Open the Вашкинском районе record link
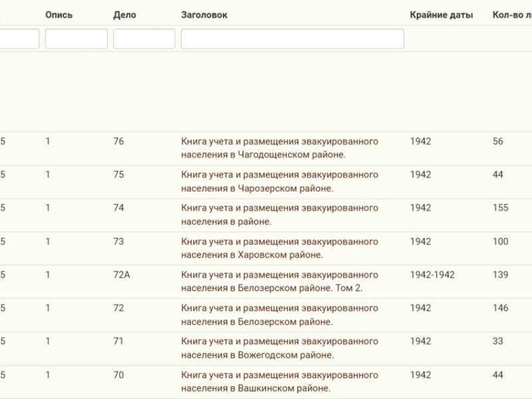 click(x=279, y=381)
